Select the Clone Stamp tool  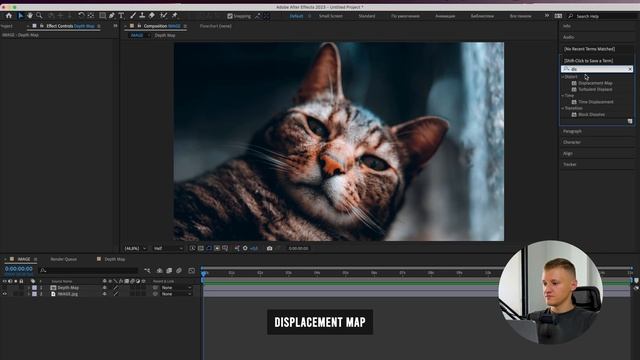(142, 16)
